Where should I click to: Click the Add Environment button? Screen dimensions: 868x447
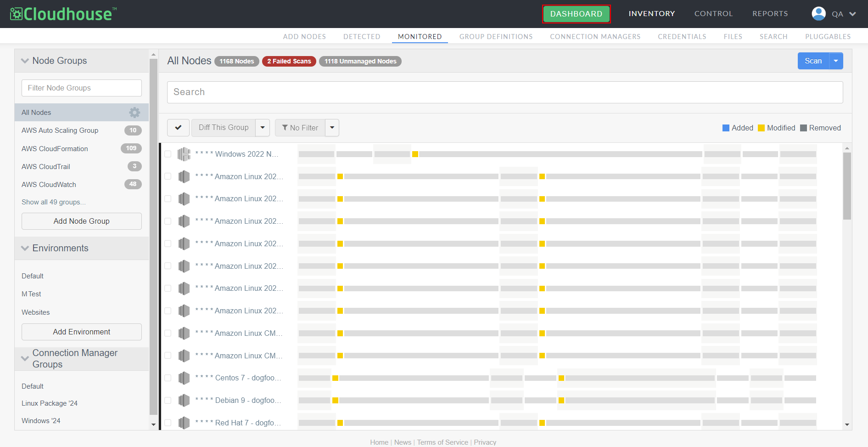click(82, 332)
